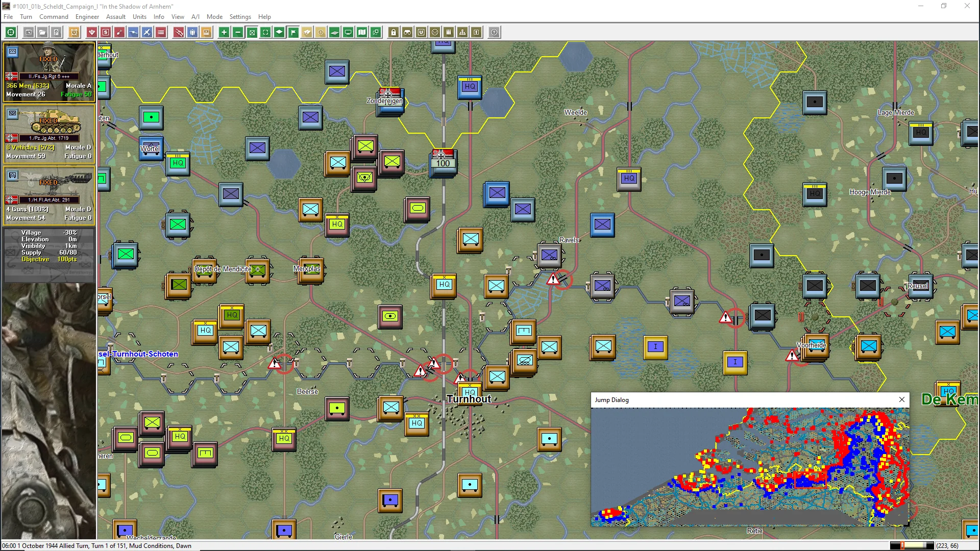Select the Merxplas unit counter
Screen dimensions: 980x551
[x=310, y=270]
